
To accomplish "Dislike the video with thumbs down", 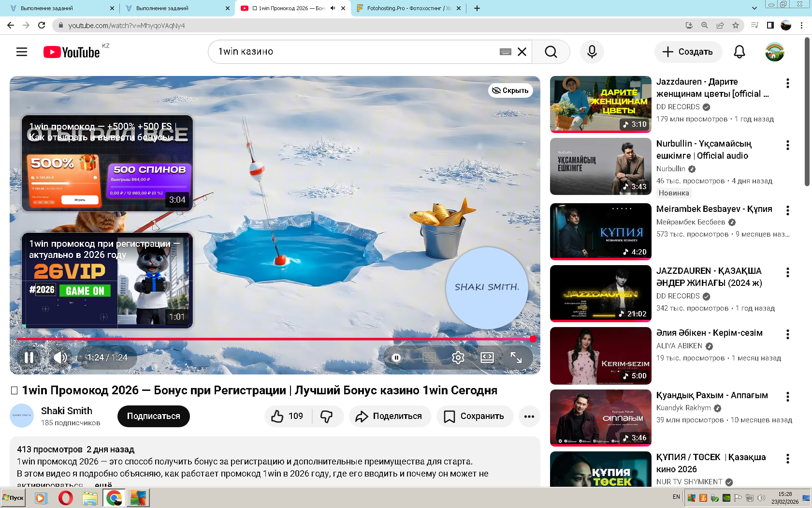I will click(x=327, y=416).
